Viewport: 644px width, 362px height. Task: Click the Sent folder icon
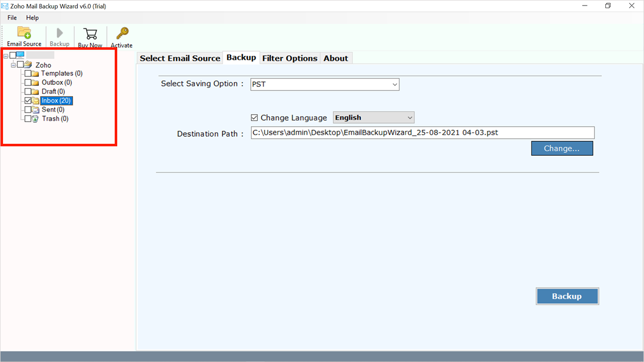(x=36, y=110)
